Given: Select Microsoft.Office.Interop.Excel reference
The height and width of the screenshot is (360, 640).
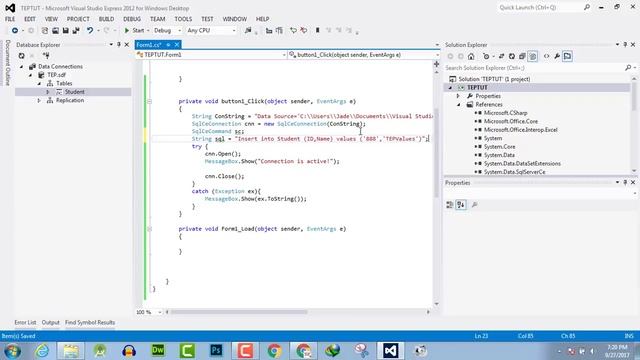Looking at the screenshot, I should tap(520, 130).
